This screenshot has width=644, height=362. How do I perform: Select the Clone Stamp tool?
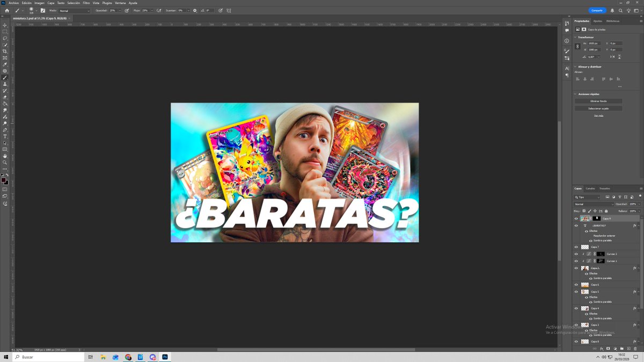pyautogui.click(x=5, y=84)
